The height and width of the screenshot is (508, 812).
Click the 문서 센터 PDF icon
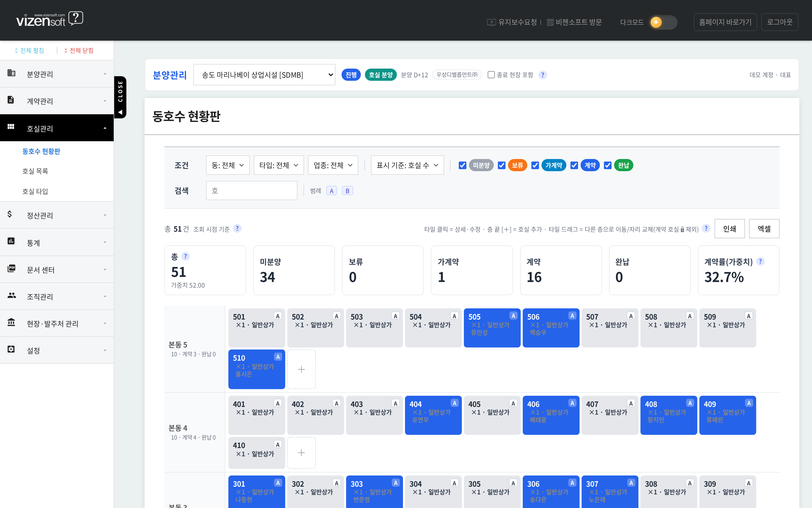point(11,268)
